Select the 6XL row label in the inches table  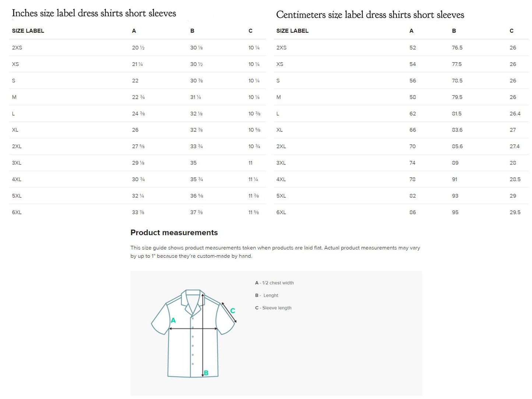click(17, 212)
